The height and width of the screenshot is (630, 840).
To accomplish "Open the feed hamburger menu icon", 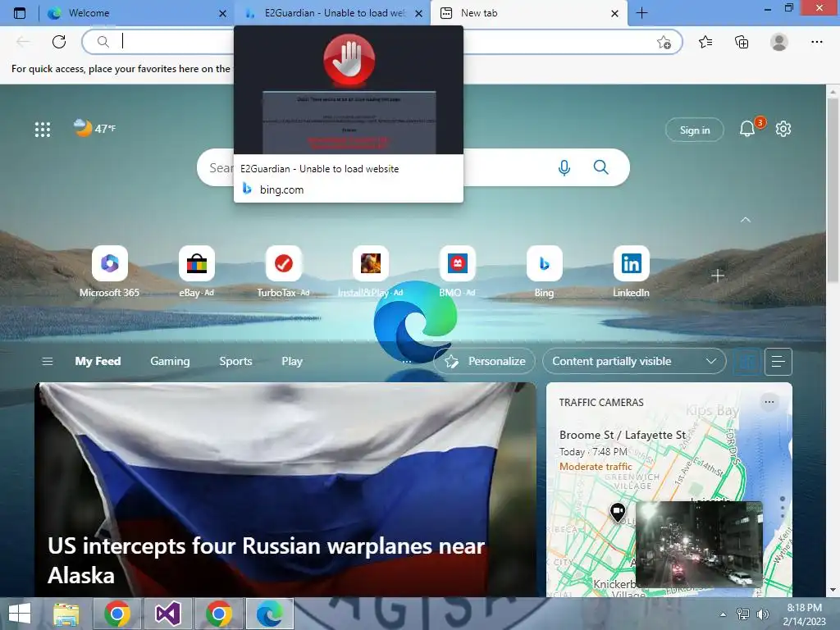I will (x=47, y=361).
